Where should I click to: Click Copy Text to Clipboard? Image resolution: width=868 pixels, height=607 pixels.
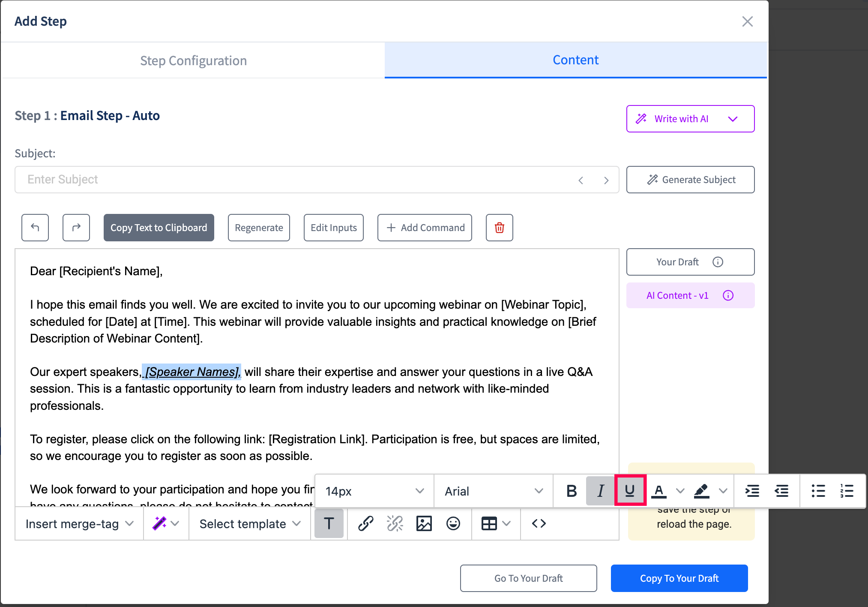coord(159,228)
